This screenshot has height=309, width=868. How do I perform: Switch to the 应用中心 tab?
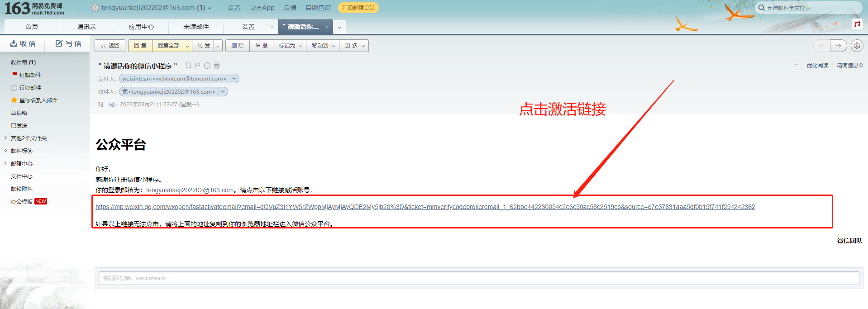point(141,27)
